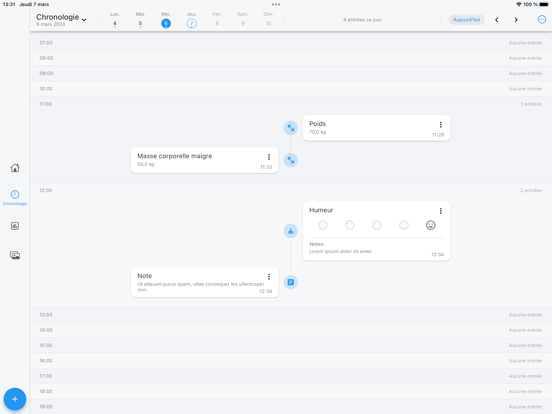The image size is (552, 414).
Task: Go to previous day with left chevron
Action: (497, 20)
